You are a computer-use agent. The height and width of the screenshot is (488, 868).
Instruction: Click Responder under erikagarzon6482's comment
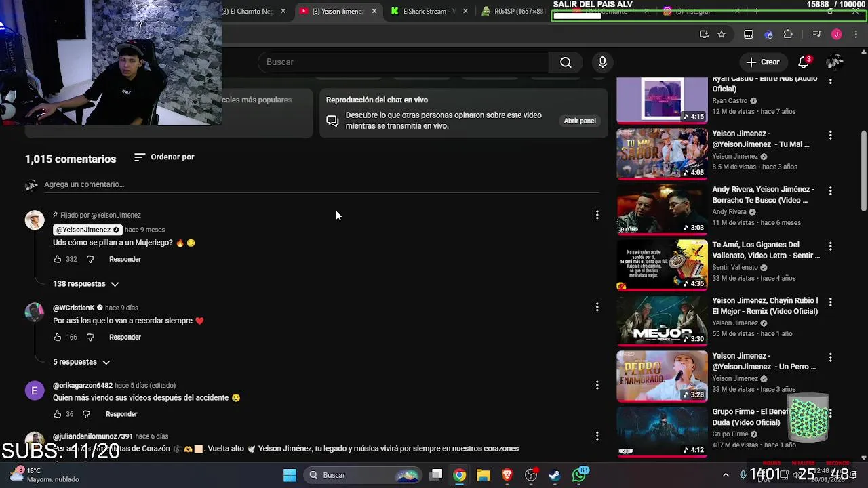coord(121,414)
